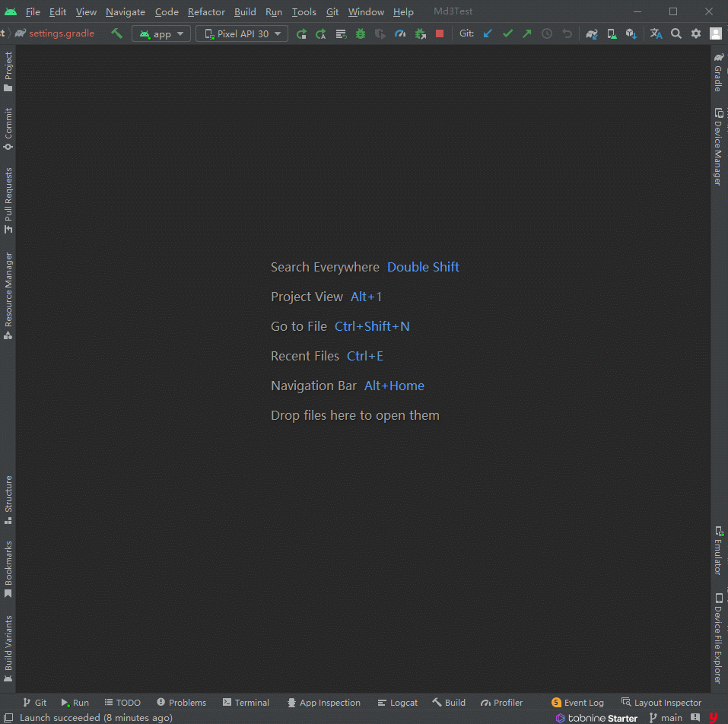The width and height of the screenshot is (728, 724).
Task: Click the settings.gradle breadcrumb
Action: point(61,33)
